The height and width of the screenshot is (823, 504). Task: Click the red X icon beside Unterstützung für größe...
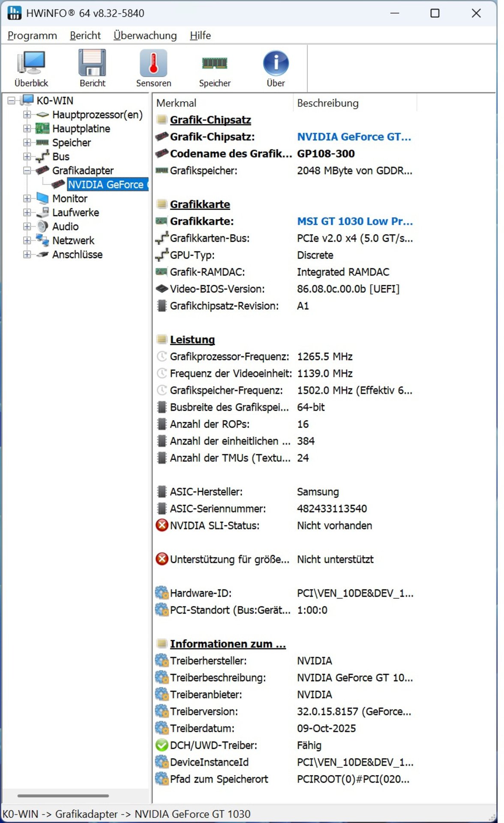click(162, 559)
